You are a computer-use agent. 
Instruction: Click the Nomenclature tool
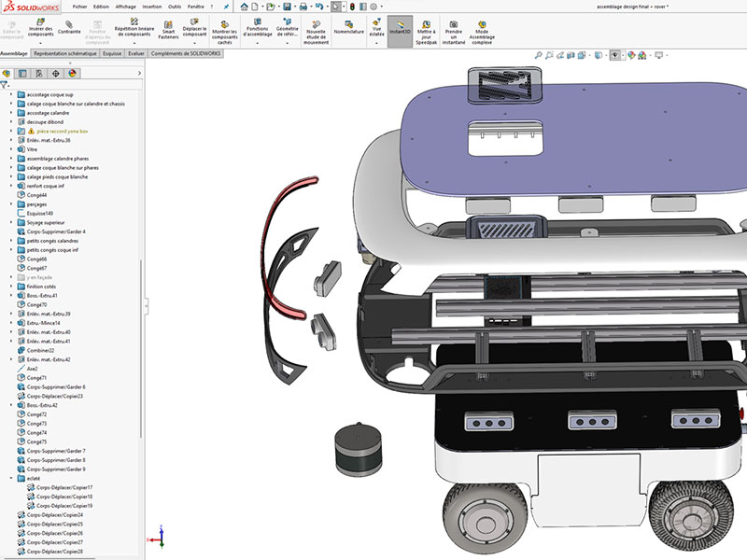[x=348, y=26]
